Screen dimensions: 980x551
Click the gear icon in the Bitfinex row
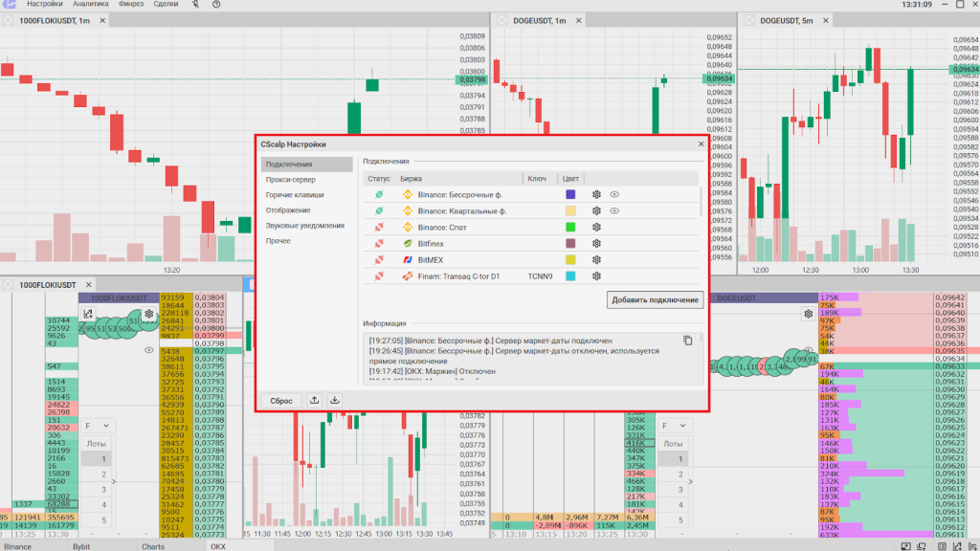click(x=596, y=244)
